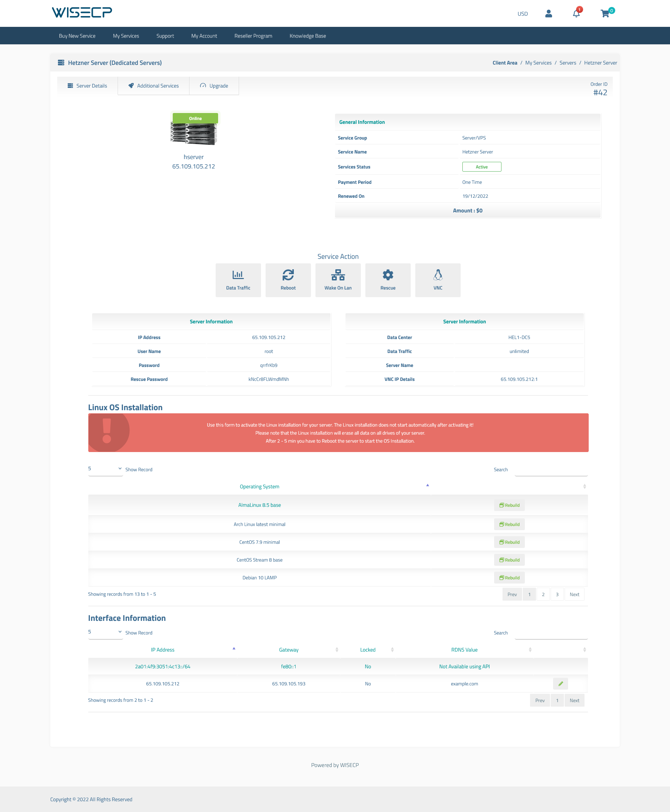Open Show Record dropdown for interfaces
This screenshot has width=670, height=812.
[105, 632]
